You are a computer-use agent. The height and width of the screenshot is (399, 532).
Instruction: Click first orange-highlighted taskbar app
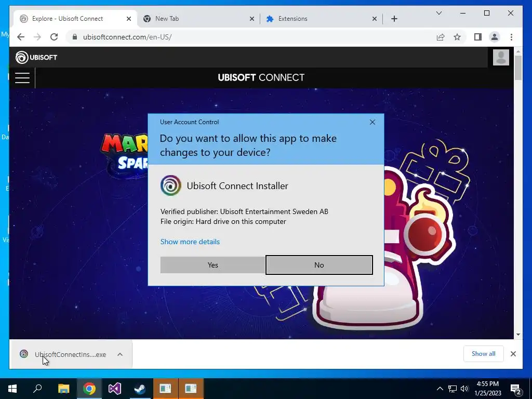point(166,389)
